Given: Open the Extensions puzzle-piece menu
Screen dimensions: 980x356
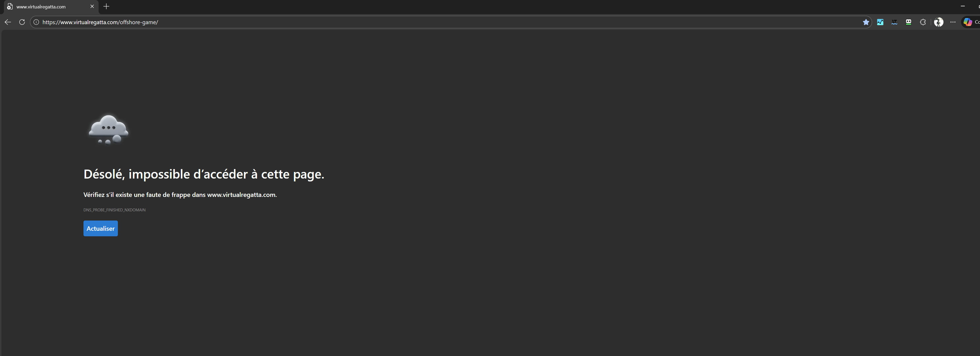Looking at the screenshot, I should (923, 22).
